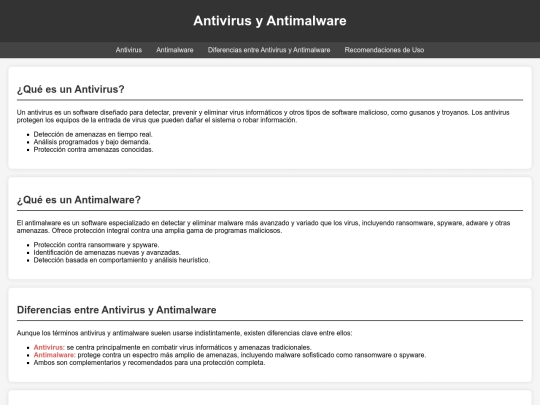This screenshot has width=540, height=405.
Task: Click list item Análisis programados y bajo demanda
Action: click(92, 142)
